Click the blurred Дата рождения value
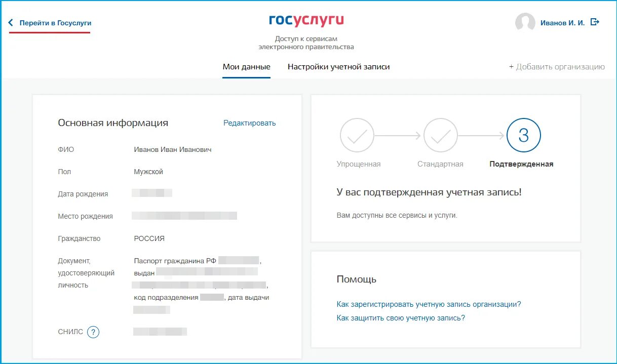This screenshot has width=617, height=364. 152,192
